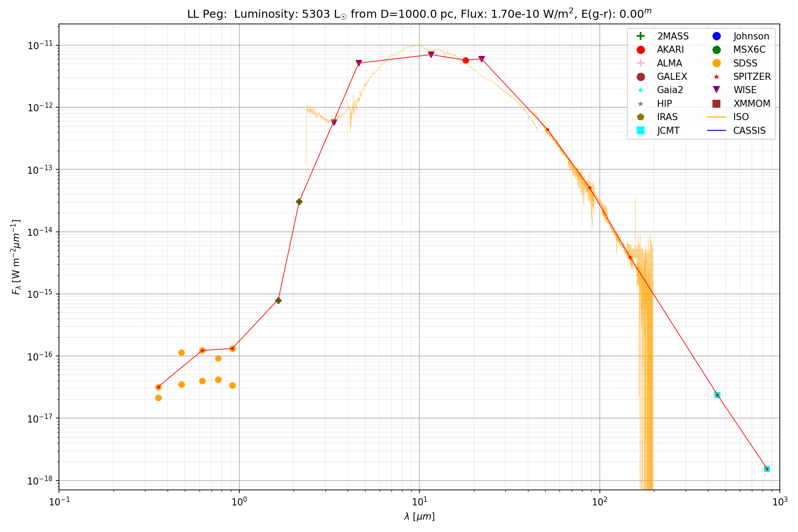The width and height of the screenshot is (798, 532).
Task: Select the rightmost cyan JCMT data point
Action: 767,469
